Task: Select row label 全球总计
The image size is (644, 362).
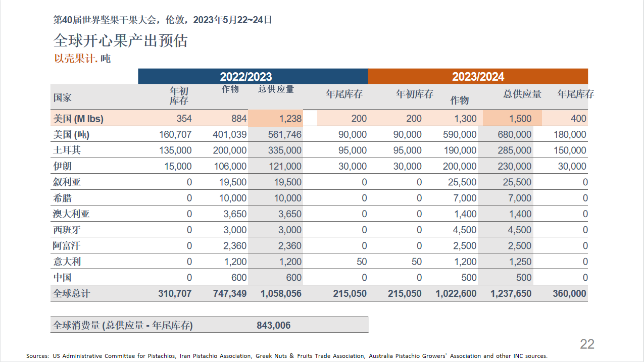Action: pyautogui.click(x=71, y=293)
